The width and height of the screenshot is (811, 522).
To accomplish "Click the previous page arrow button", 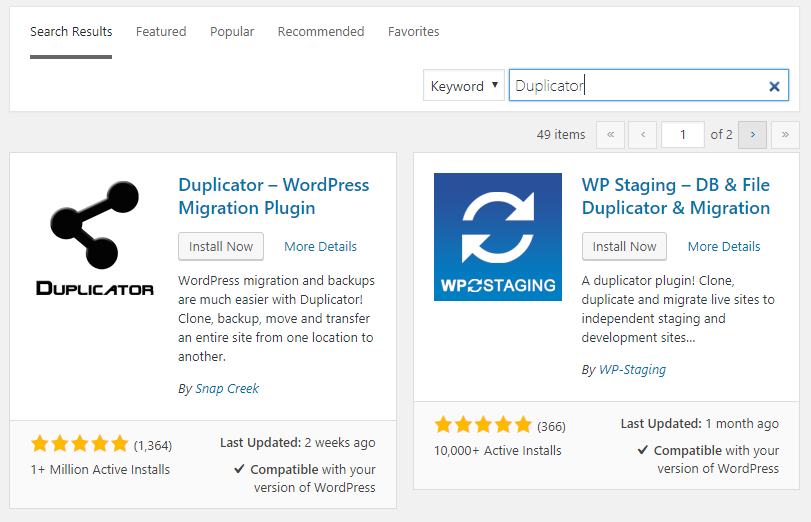I will (643, 134).
